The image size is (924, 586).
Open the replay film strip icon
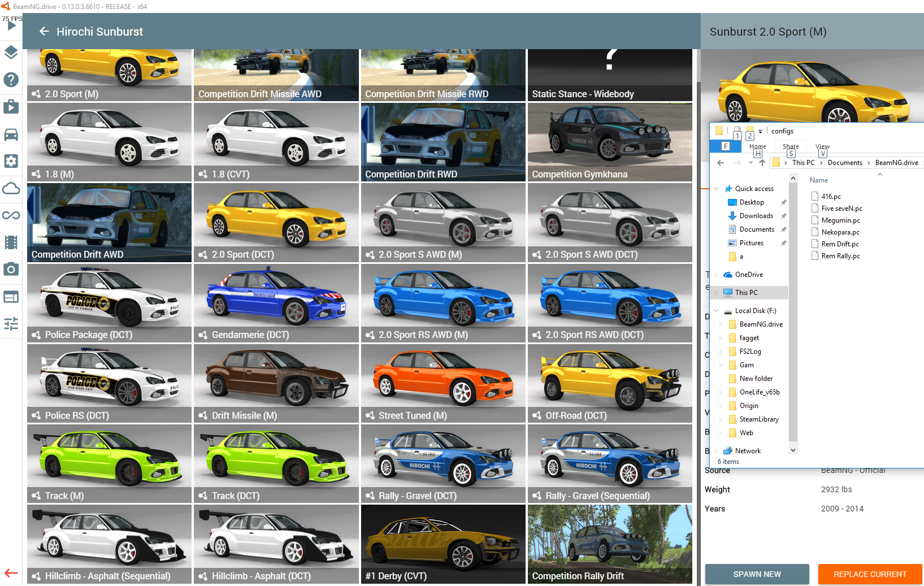11,242
